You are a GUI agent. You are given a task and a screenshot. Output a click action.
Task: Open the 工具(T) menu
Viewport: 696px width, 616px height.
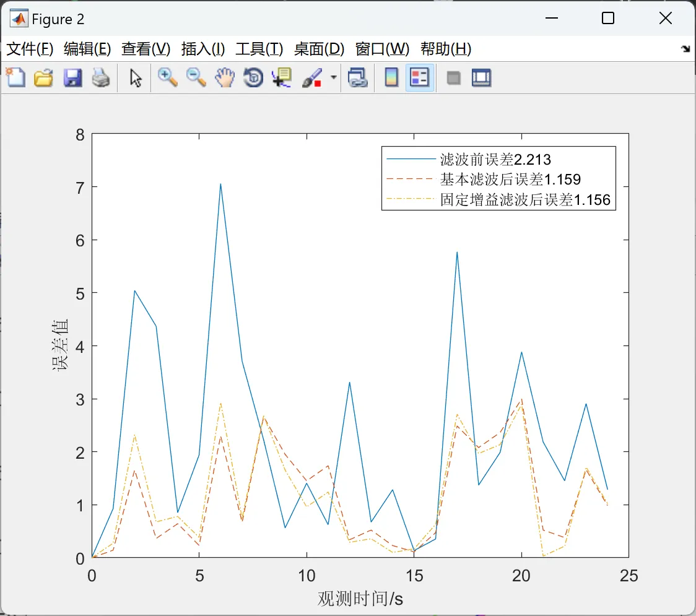coord(259,49)
